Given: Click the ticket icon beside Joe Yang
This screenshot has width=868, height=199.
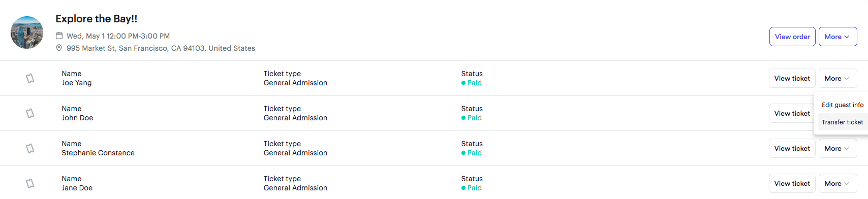Looking at the screenshot, I should 30,78.
